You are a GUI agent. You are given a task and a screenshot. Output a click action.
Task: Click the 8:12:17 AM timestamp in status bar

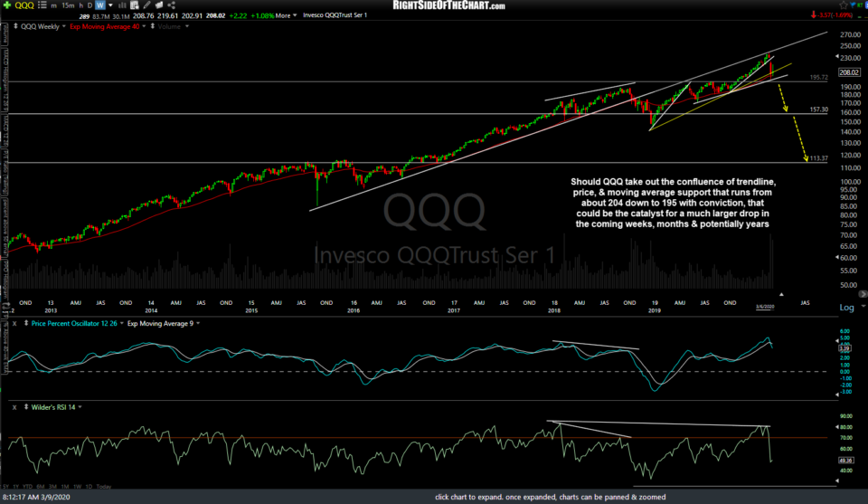click(x=36, y=497)
